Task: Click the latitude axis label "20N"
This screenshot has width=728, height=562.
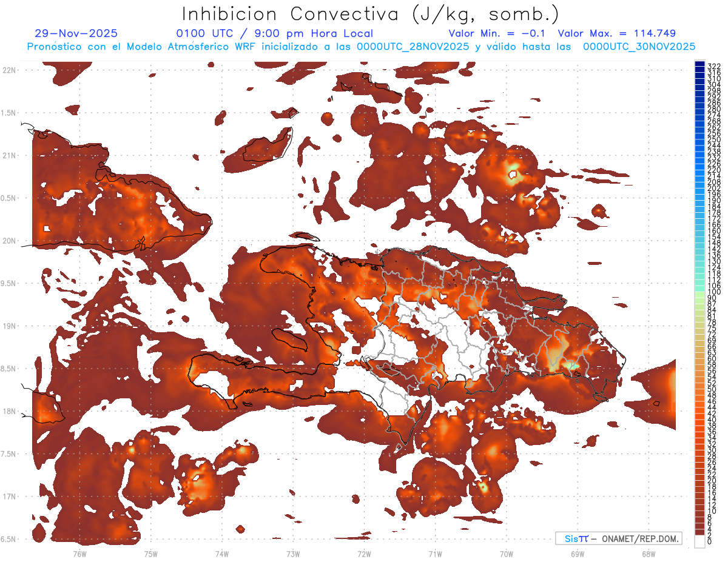Action: (x=10, y=241)
